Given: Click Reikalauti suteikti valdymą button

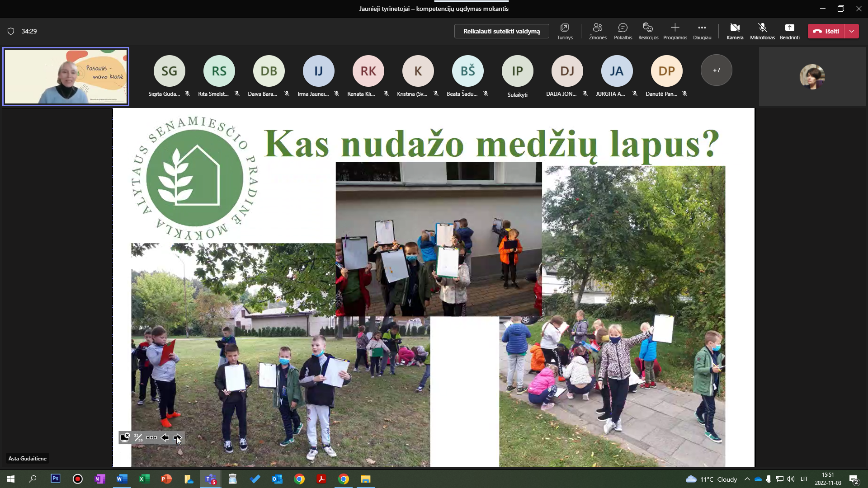Looking at the screenshot, I should pyautogui.click(x=501, y=31).
